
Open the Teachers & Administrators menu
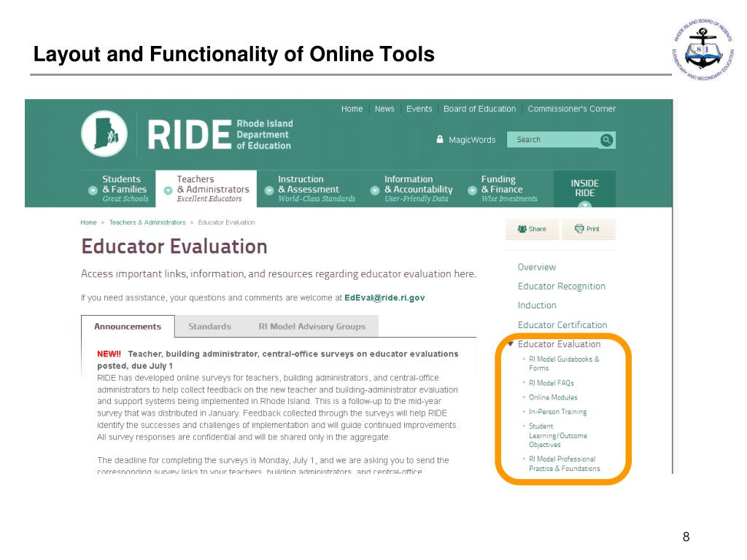click(206, 189)
